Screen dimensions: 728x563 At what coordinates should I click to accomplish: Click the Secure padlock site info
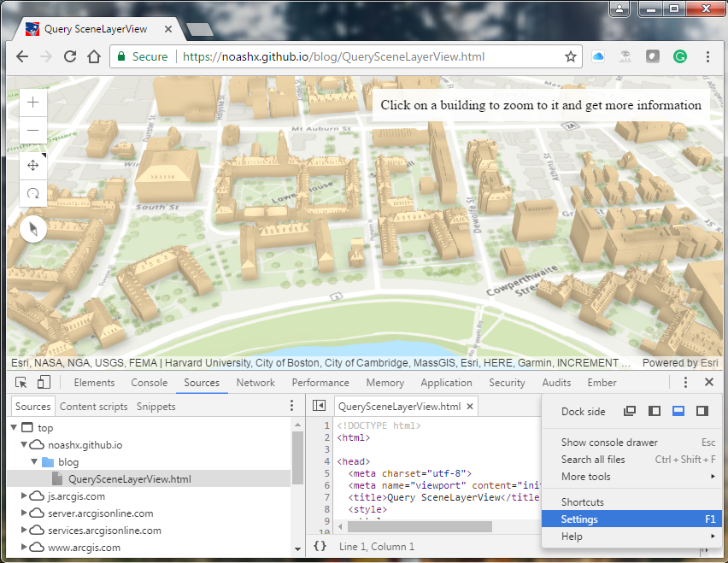[143, 56]
